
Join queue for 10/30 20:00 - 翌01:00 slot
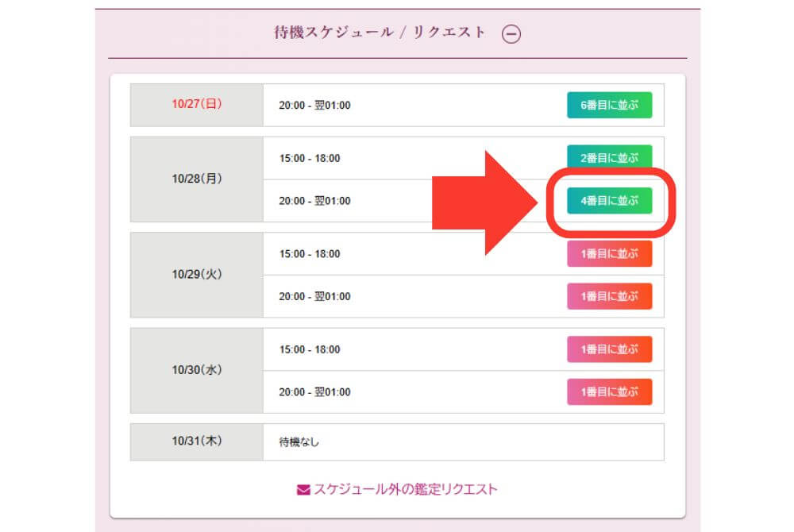pos(609,391)
